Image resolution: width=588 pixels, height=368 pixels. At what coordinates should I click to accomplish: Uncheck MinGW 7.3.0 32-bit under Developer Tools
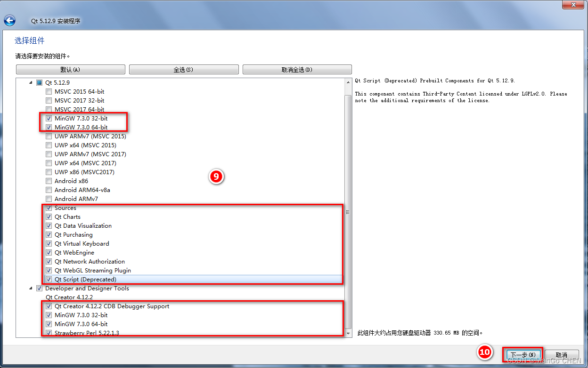pyautogui.click(x=49, y=315)
